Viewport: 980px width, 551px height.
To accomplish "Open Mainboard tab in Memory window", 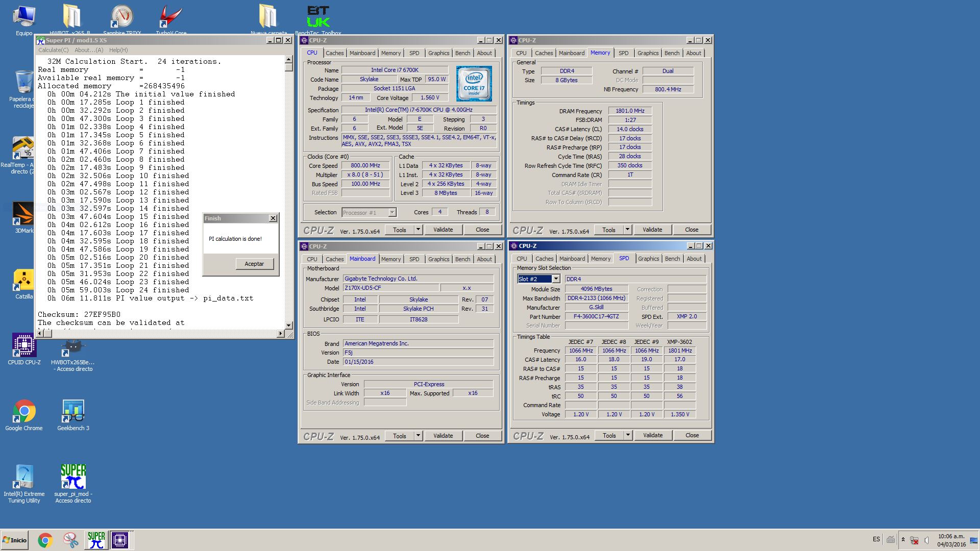I will tap(572, 53).
